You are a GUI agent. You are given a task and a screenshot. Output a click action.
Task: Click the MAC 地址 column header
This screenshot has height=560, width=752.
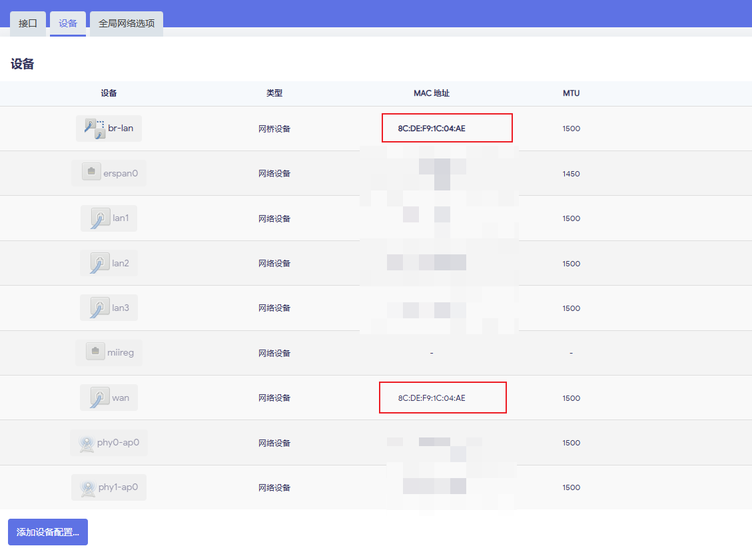coord(432,93)
